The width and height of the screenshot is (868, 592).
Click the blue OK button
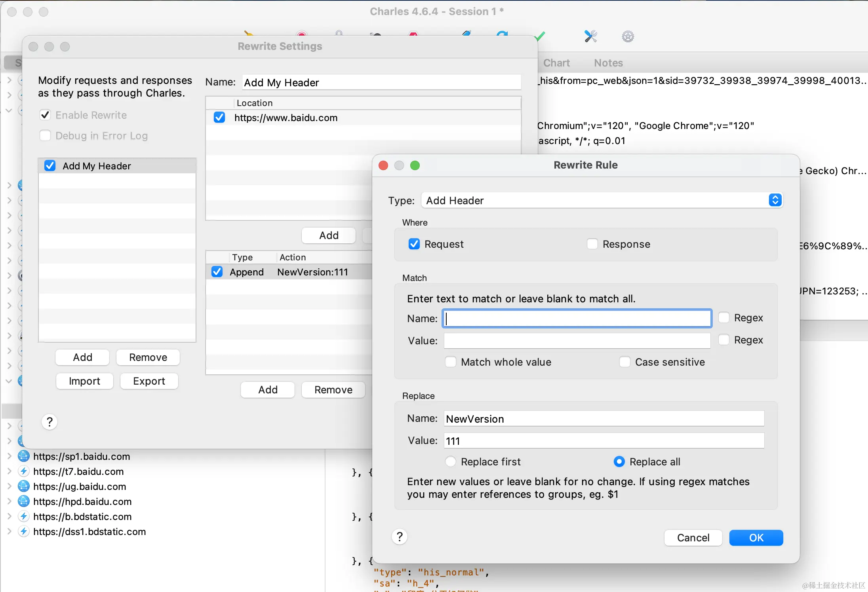pyautogui.click(x=756, y=538)
